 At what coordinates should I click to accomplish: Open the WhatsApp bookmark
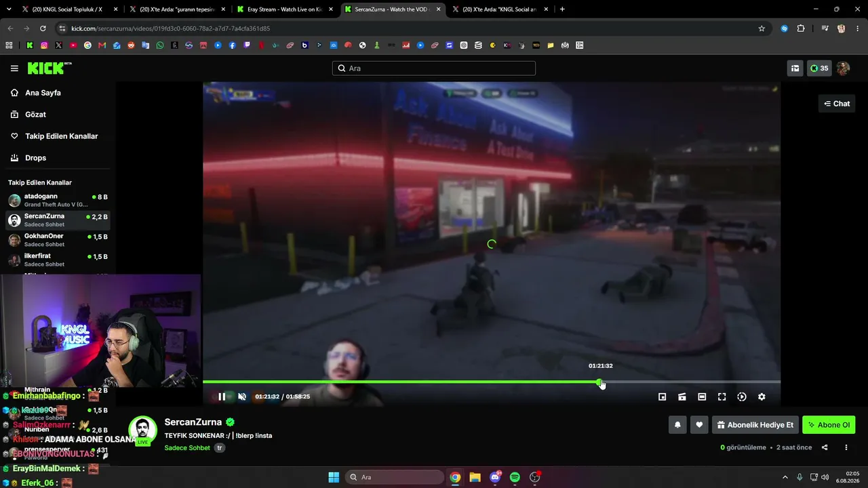coord(160,45)
